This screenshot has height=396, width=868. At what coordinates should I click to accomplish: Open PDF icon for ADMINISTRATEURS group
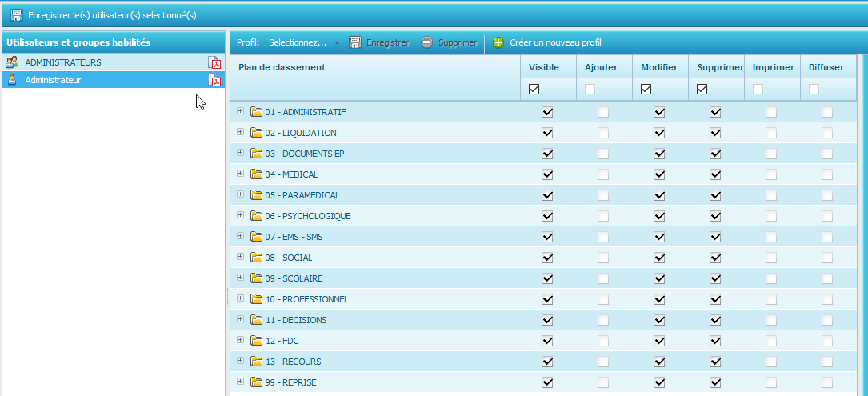tap(214, 62)
